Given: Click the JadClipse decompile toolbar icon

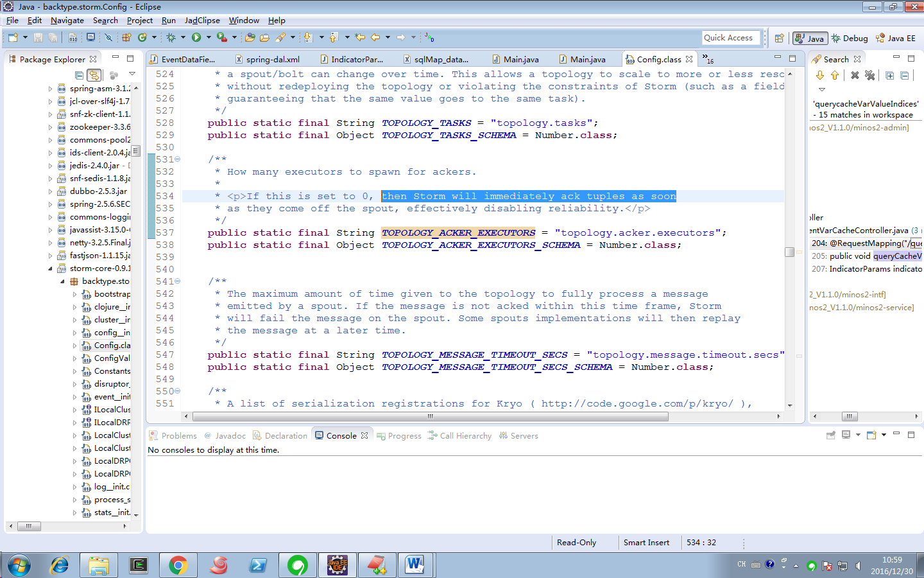Looking at the screenshot, I should tap(429, 38).
